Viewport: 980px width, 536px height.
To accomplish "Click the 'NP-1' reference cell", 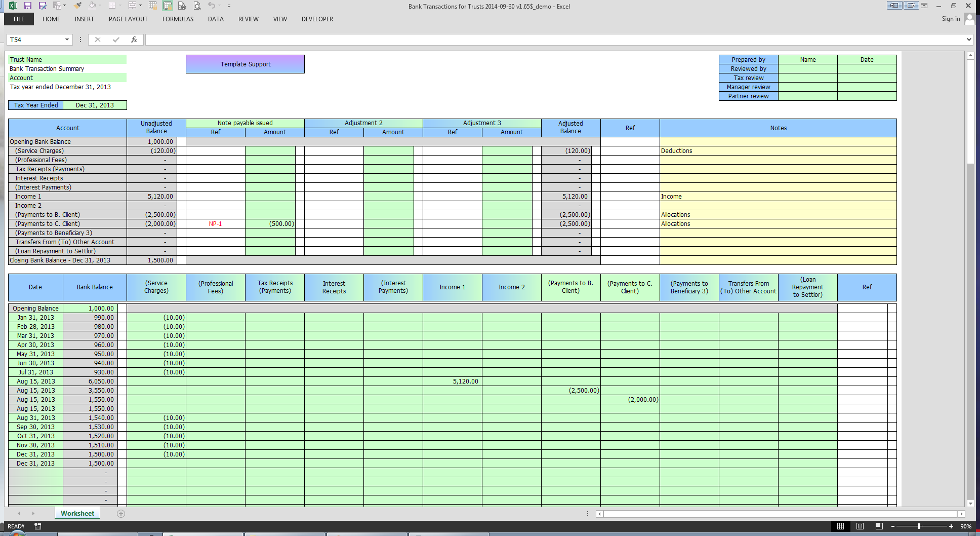I will [216, 224].
